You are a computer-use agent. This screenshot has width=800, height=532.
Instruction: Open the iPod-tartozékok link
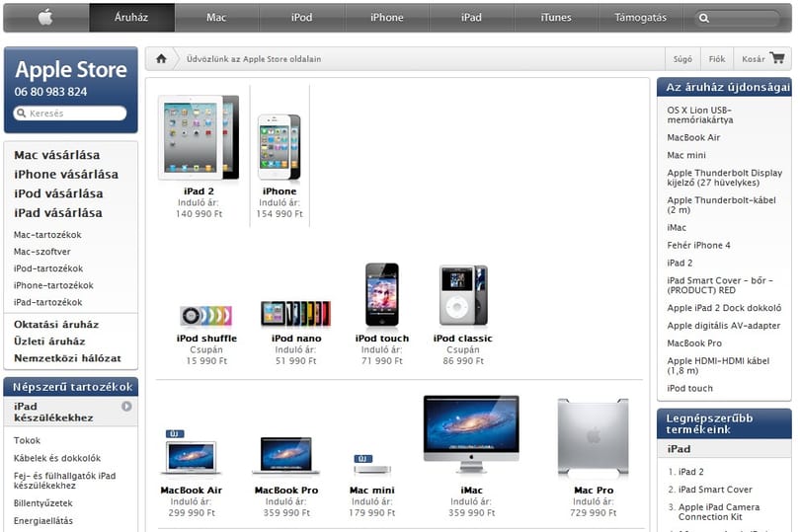coord(48,268)
